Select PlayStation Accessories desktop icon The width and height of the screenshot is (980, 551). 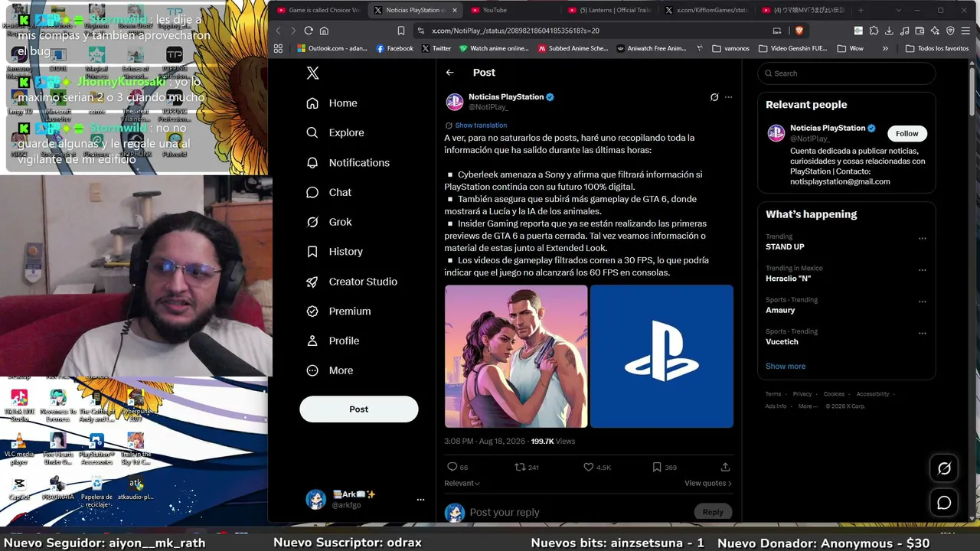coord(96,449)
